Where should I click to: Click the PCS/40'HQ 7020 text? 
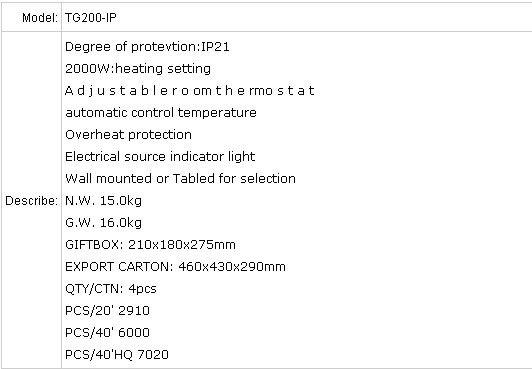117,355
